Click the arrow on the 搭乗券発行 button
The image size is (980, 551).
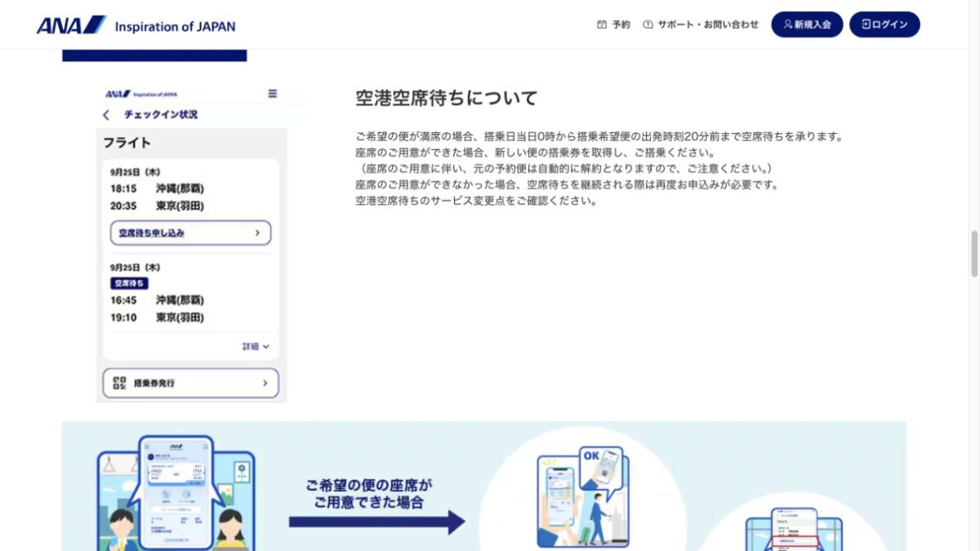265,383
